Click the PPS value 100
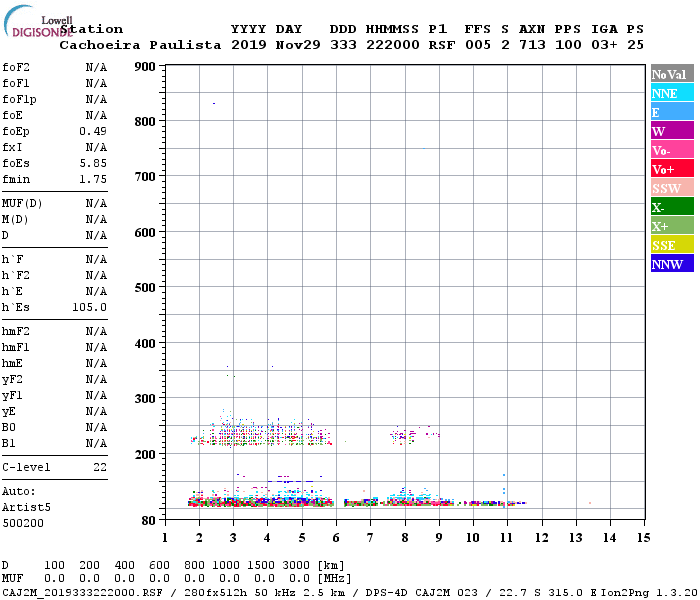The height and width of the screenshot is (600, 700). 568,45
